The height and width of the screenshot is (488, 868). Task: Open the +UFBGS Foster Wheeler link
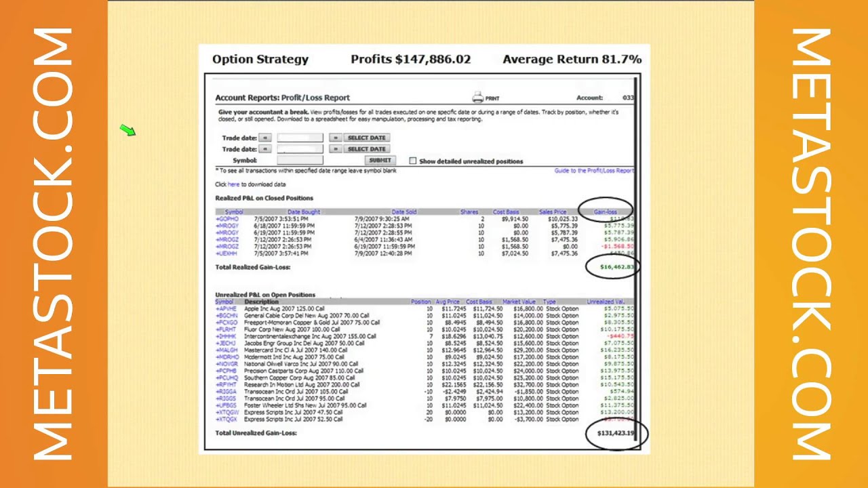(x=226, y=405)
